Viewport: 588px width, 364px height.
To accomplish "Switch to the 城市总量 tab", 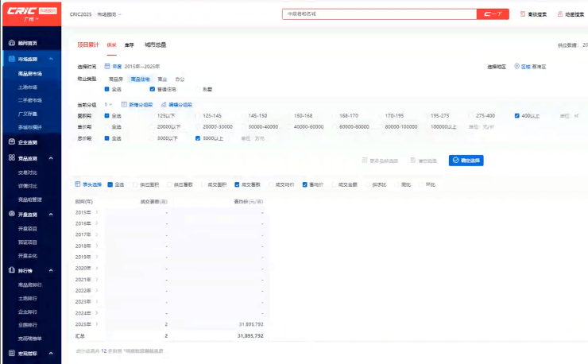I will click(155, 45).
